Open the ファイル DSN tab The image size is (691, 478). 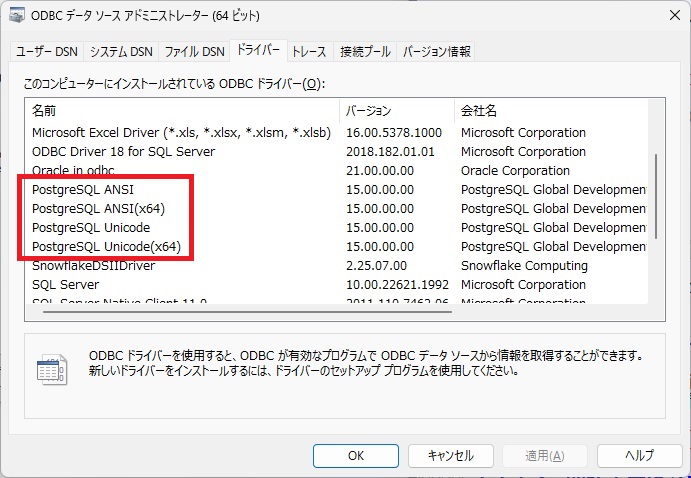click(x=194, y=52)
